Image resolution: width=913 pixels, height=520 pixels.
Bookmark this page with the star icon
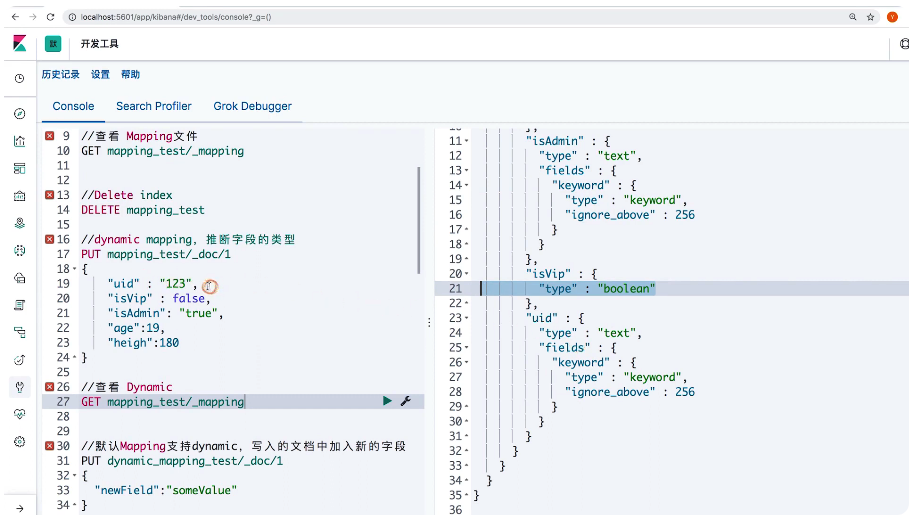(x=871, y=17)
